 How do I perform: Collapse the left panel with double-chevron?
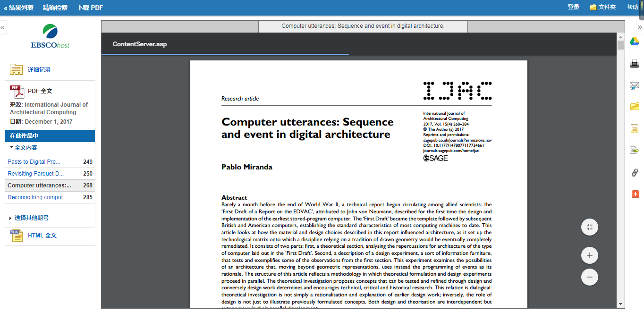[3, 28]
